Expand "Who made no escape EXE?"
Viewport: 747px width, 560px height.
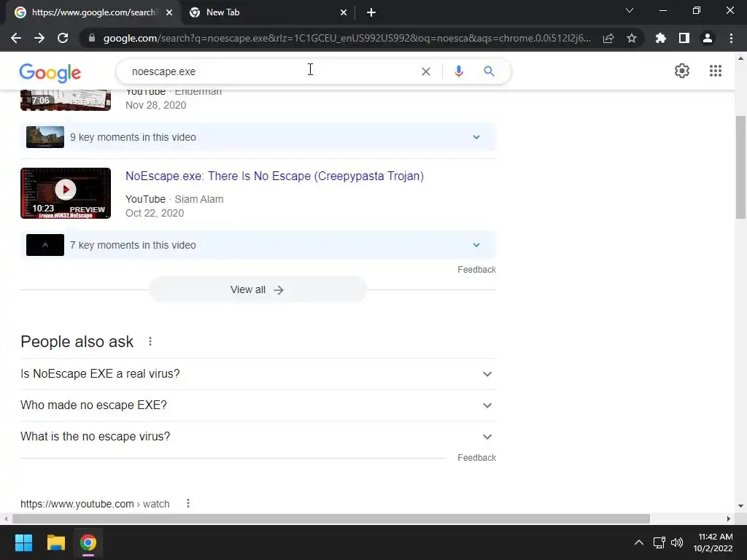[x=258, y=405]
